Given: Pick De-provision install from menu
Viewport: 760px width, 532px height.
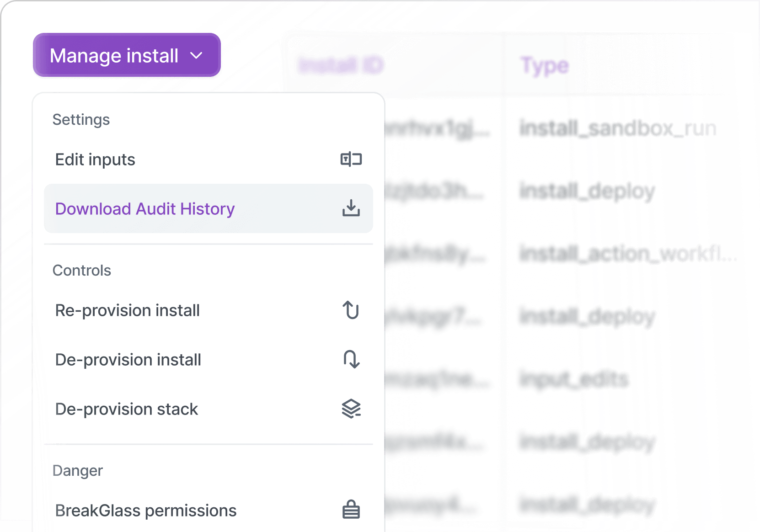Looking at the screenshot, I should pos(128,360).
